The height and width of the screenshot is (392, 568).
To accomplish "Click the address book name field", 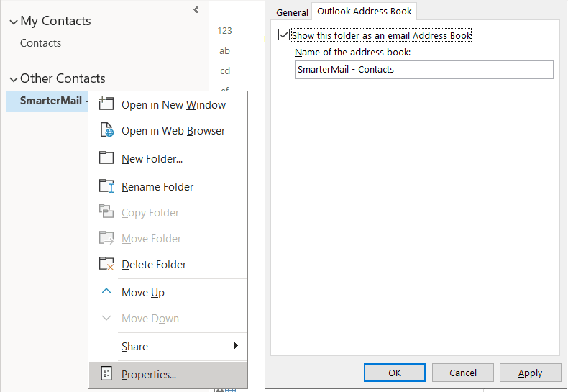I will (x=423, y=70).
